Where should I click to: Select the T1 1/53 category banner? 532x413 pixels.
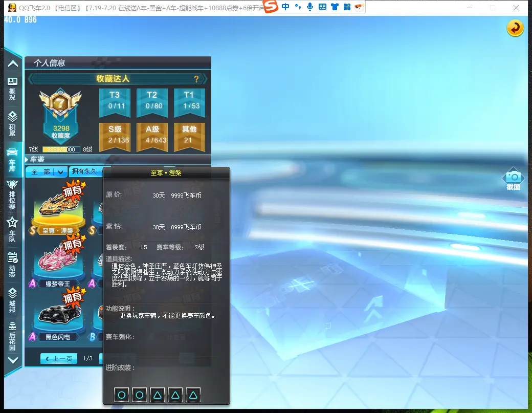[x=189, y=103]
